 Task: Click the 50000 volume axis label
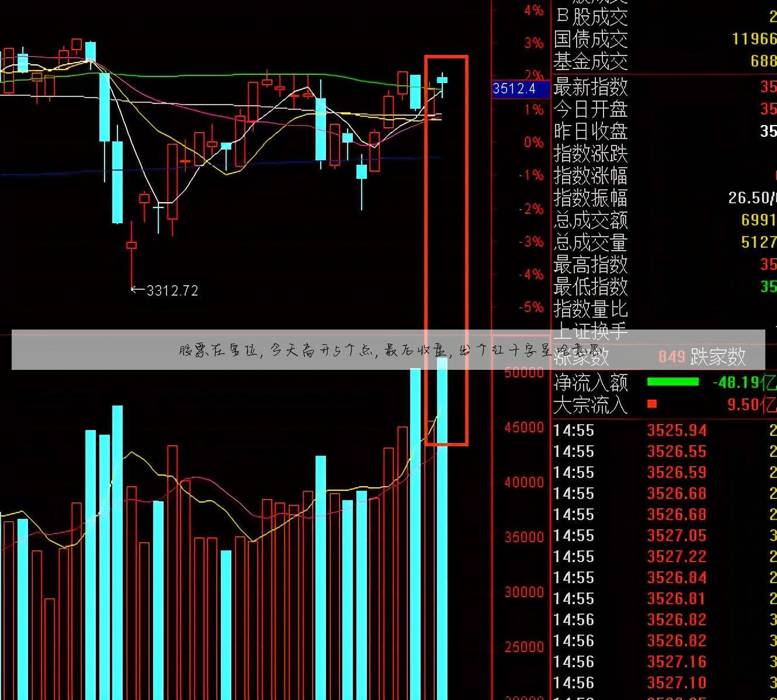524,373
